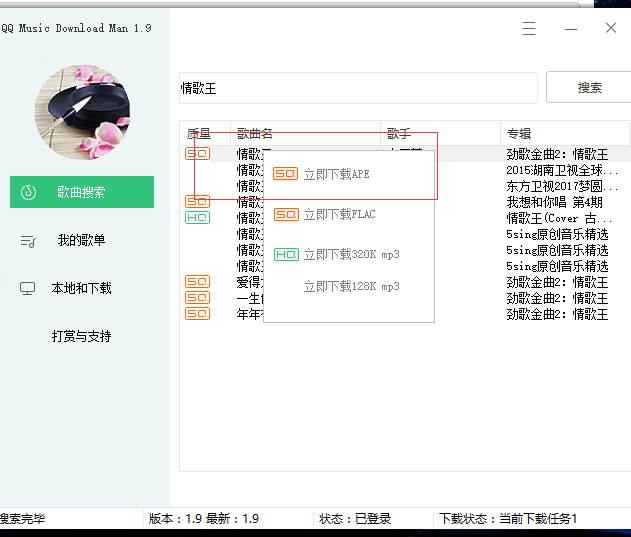631x537 pixels.
Task: Click the SQ badge in the first result row
Action: click(x=197, y=153)
